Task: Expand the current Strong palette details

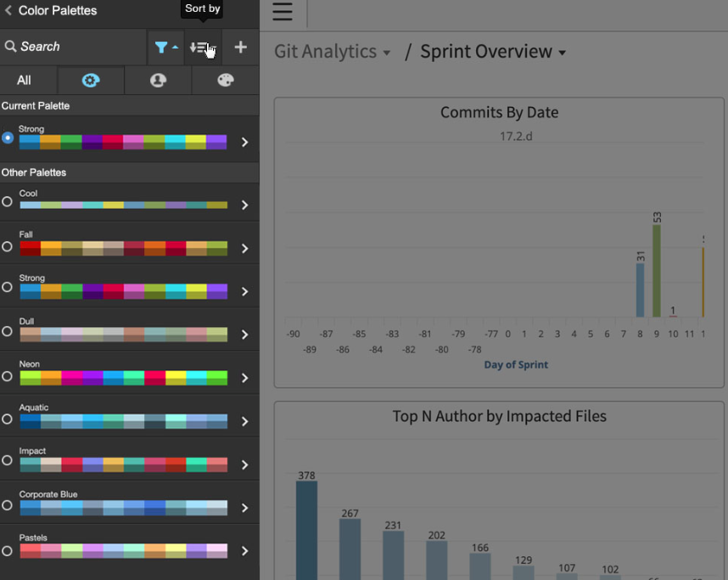Action: click(x=244, y=142)
